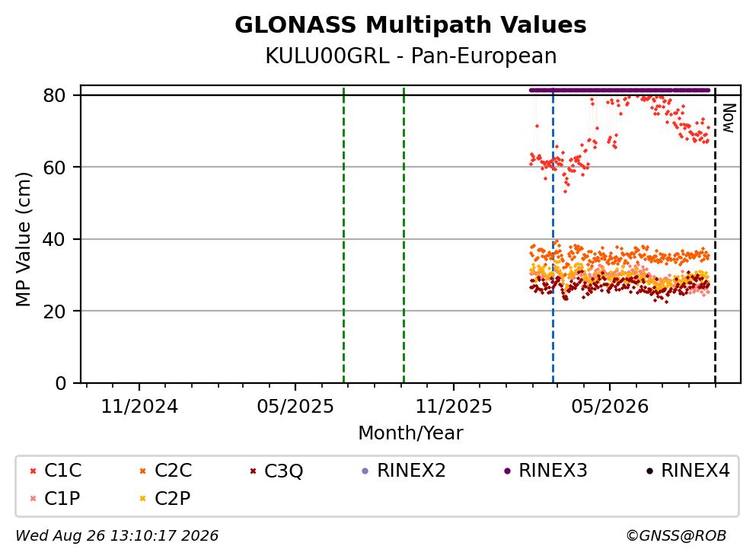The height and width of the screenshot is (559, 756).
Task: Click the purple RINEX3 data line
Action: click(x=620, y=90)
